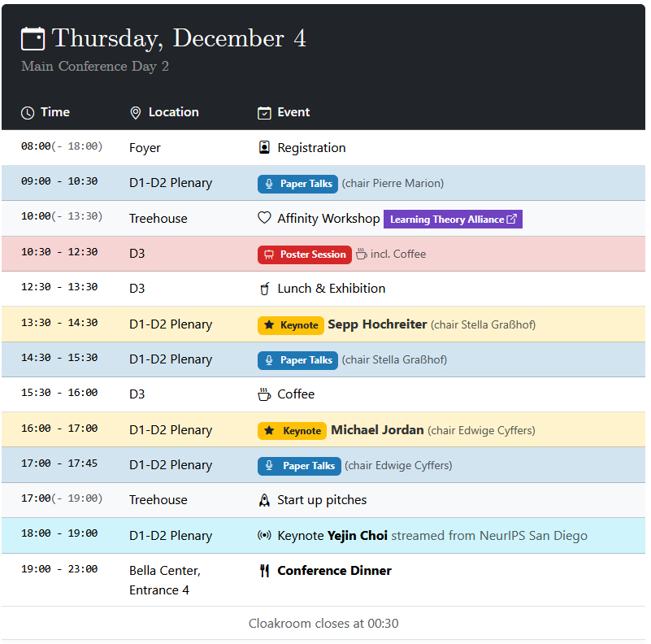Screen dimensions: 651x644
Task: Click the location pin icon in header
Action: pyautogui.click(x=136, y=113)
